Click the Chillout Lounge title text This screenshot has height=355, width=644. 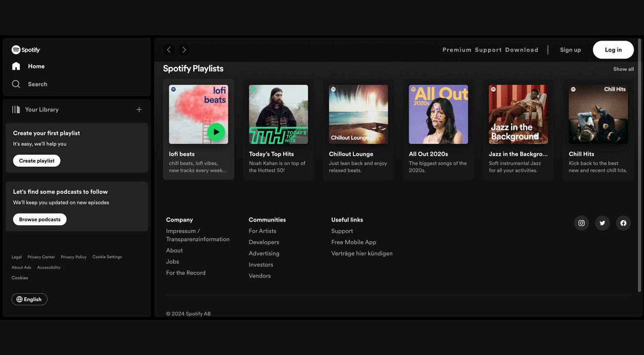tap(351, 154)
